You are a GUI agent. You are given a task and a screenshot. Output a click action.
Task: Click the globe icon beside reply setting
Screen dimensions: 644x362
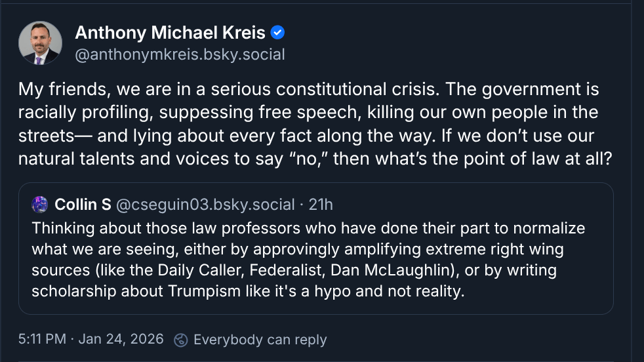point(180,340)
